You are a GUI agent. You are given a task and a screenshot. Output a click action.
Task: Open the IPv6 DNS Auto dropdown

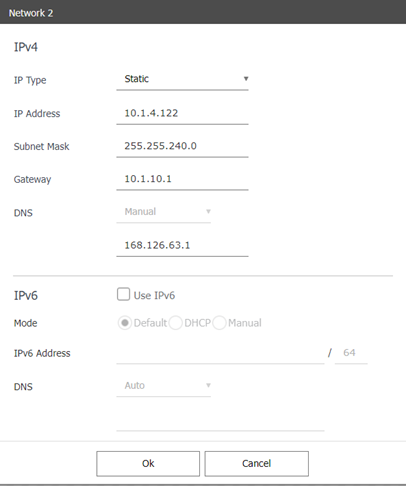point(164,386)
